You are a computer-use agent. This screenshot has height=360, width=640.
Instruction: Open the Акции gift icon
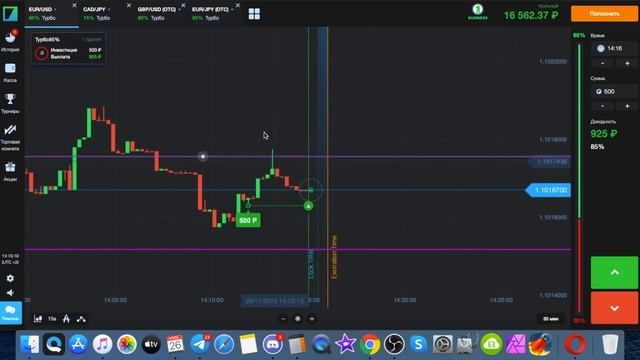[10, 171]
